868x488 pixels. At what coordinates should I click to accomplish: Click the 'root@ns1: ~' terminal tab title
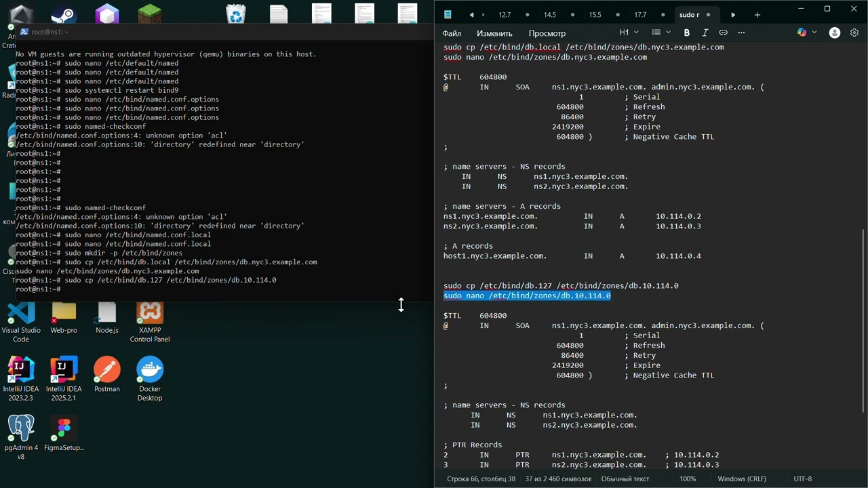point(50,32)
